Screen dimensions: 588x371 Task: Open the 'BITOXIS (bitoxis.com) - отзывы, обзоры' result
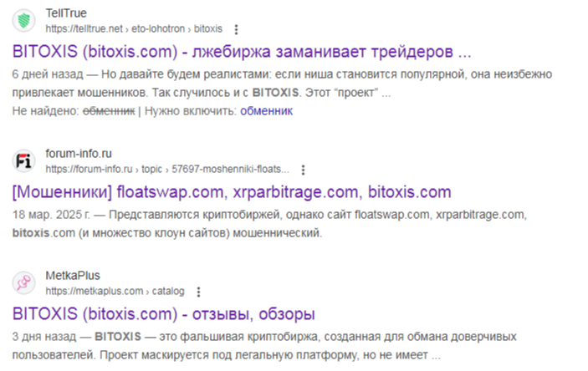pyautogui.click(x=164, y=314)
